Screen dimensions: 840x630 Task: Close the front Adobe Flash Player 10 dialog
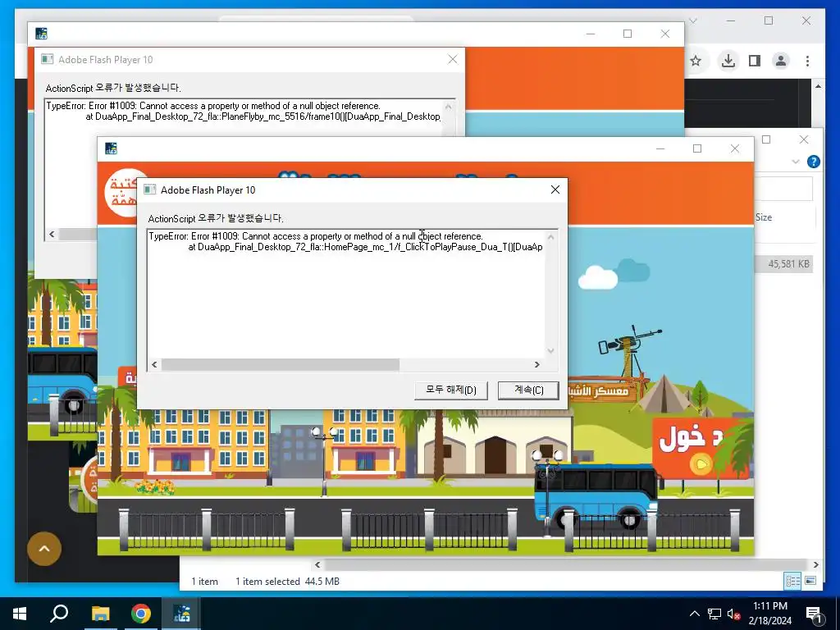pos(555,189)
